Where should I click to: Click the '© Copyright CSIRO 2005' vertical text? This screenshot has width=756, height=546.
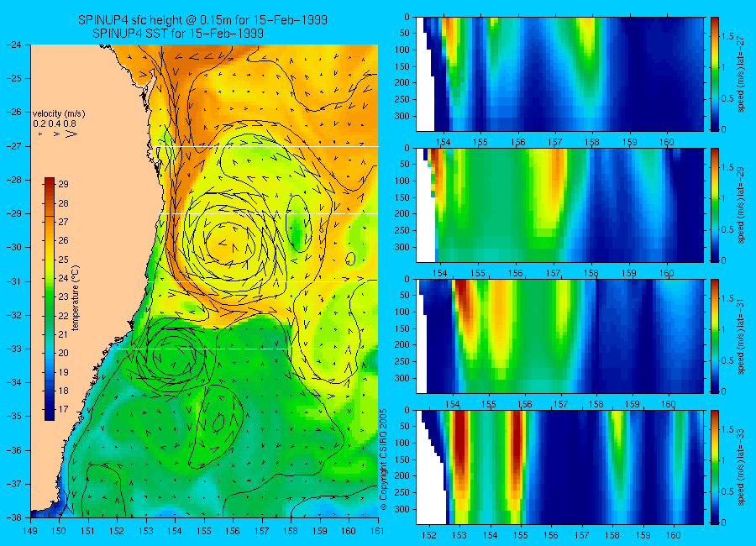(384, 459)
